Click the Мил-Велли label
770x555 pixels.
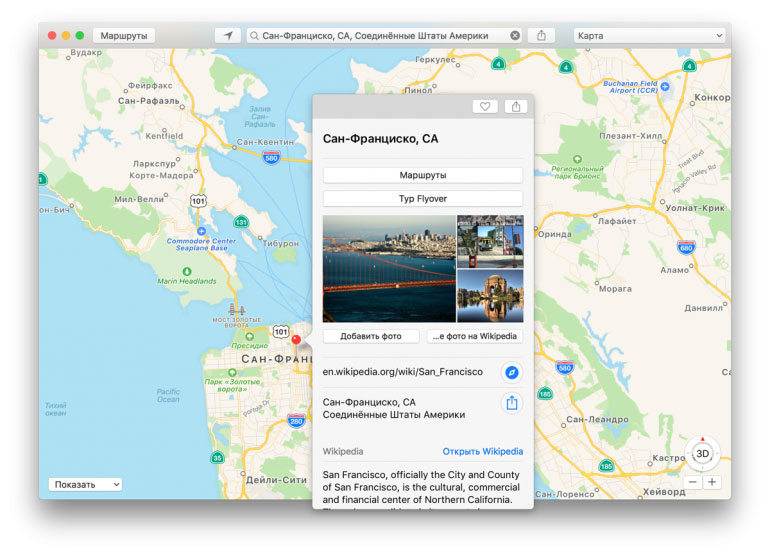[x=139, y=199]
